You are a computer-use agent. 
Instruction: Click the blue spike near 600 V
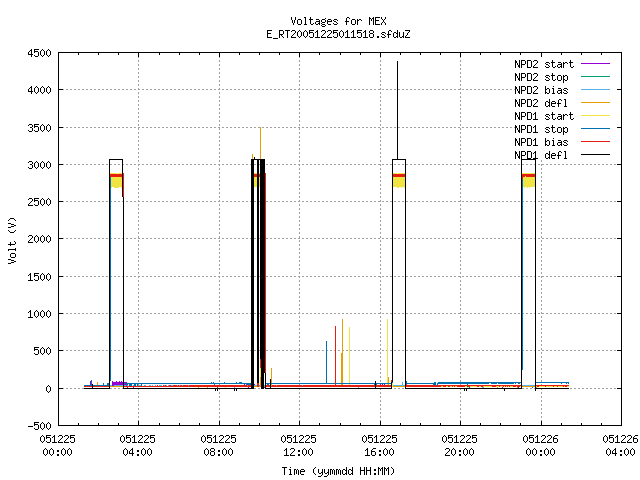pos(327,362)
